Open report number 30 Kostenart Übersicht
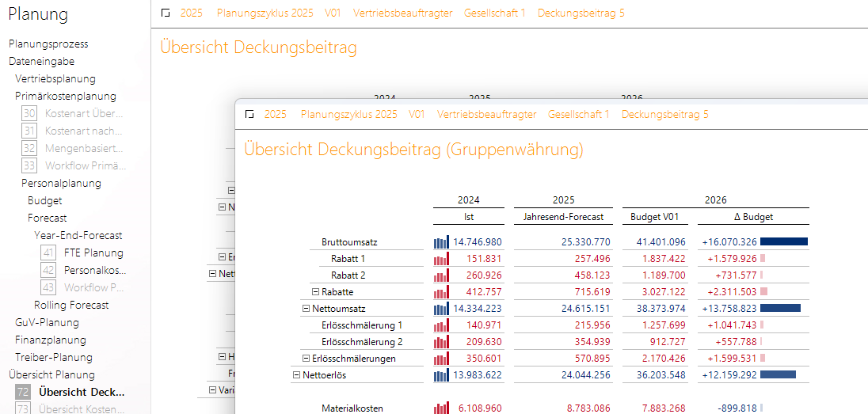This screenshot has width=868, height=414. [84, 113]
